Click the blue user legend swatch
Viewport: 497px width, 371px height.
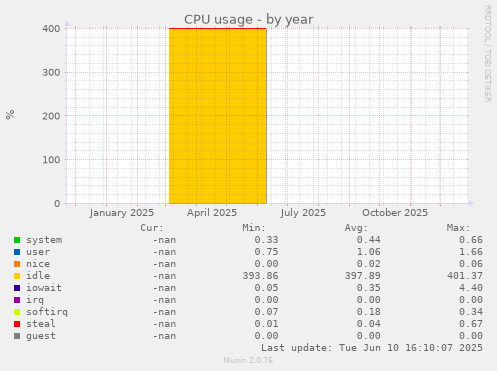[17, 252]
